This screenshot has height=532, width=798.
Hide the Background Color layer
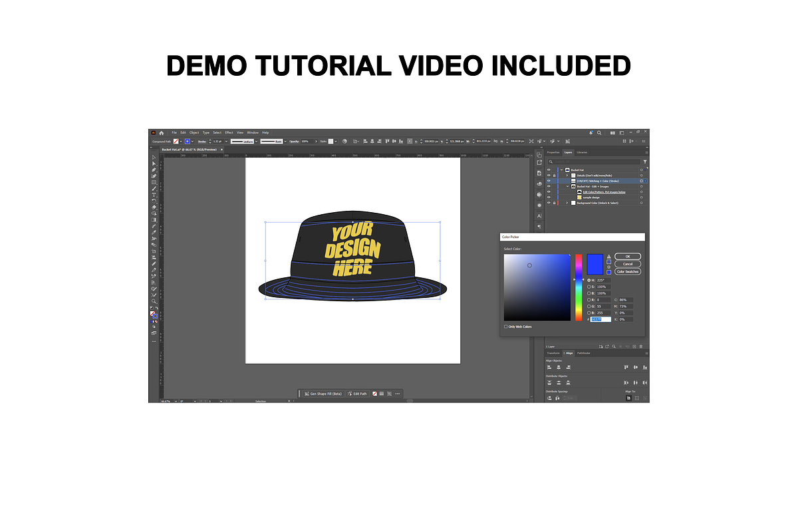(x=549, y=203)
